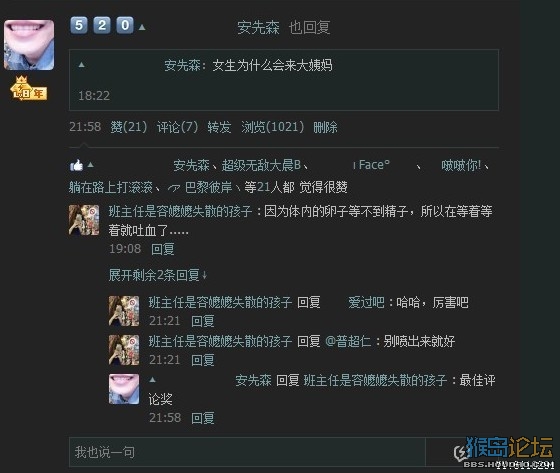The image size is (560, 473).
Task: Click the commenter avatar beside the 19:08 comment
Action: [84, 220]
